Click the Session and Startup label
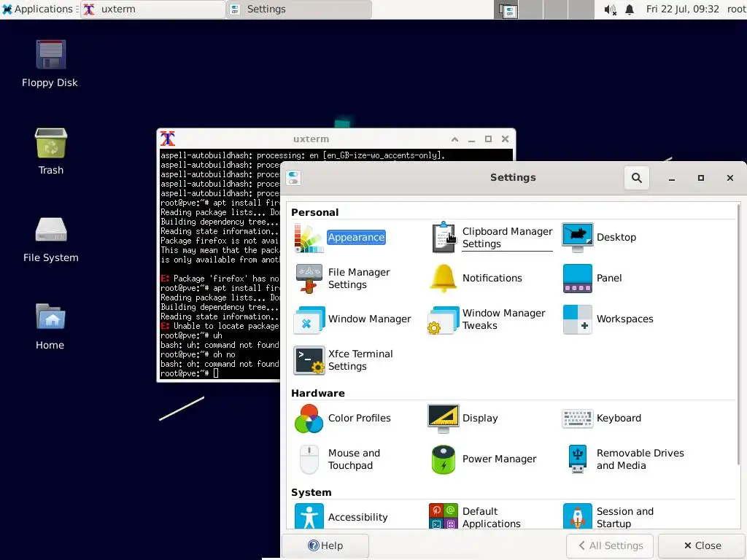 click(624, 517)
